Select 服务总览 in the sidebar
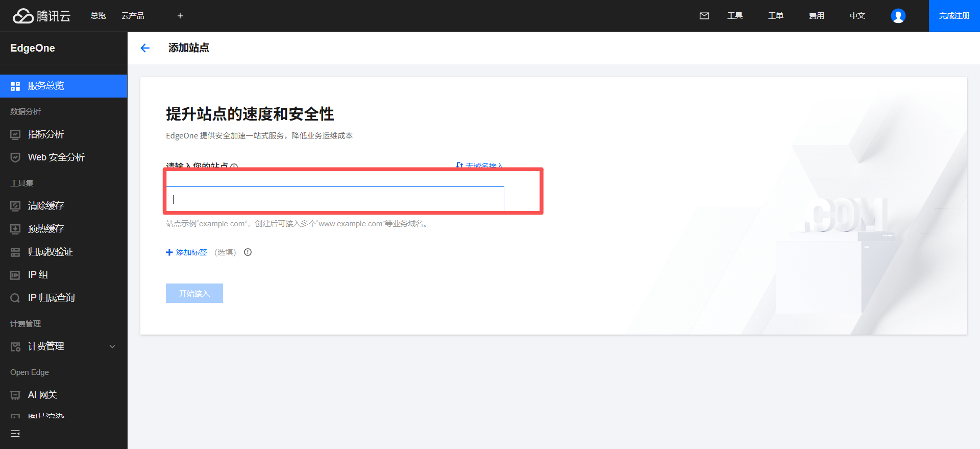The image size is (980, 449). (63, 86)
